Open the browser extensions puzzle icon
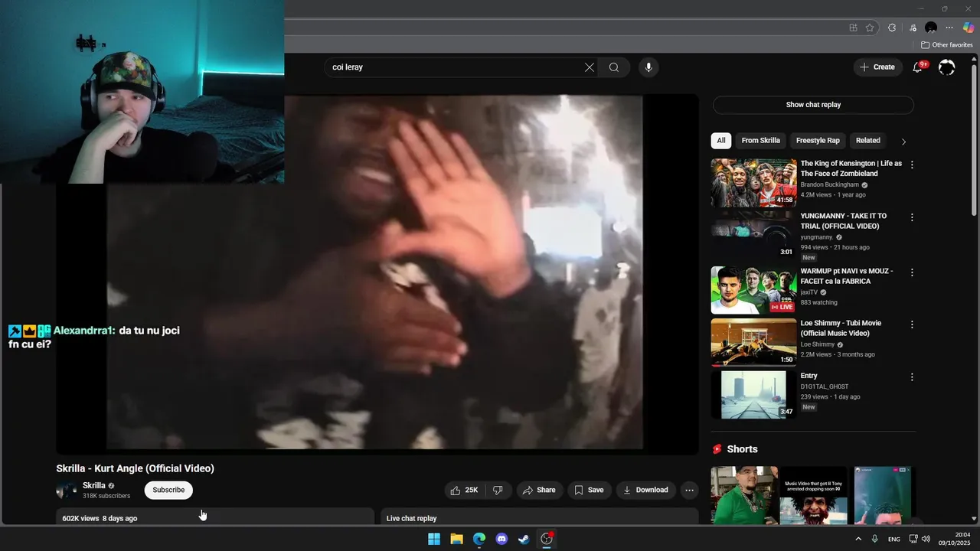This screenshot has height=551, width=980. tap(892, 28)
